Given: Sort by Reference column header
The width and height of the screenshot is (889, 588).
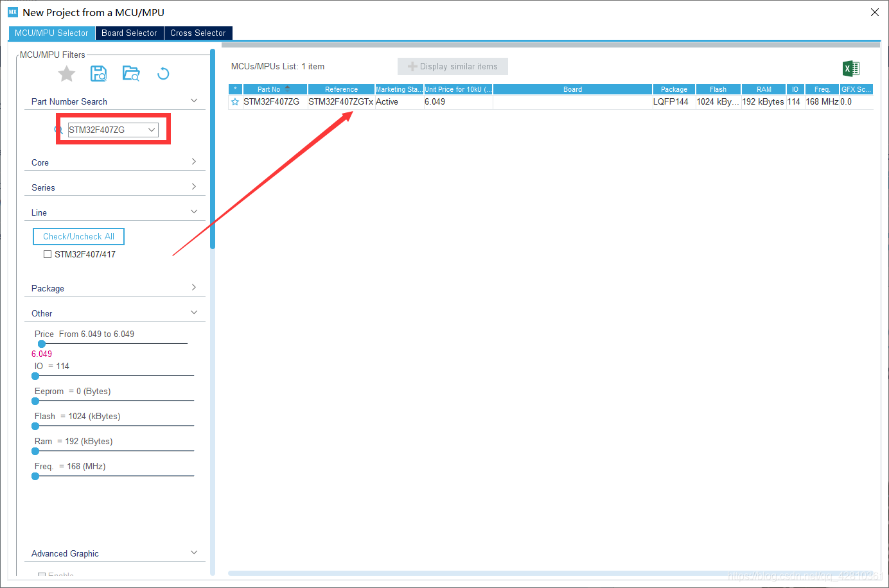Looking at the screenshot, I should [x=341, y=89].
